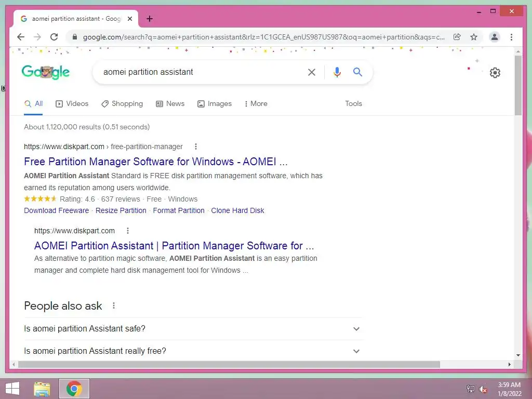Open 'Free Partition Manager Software for Windows' result
Screen dimensions: 532x399
pos(156,162)
